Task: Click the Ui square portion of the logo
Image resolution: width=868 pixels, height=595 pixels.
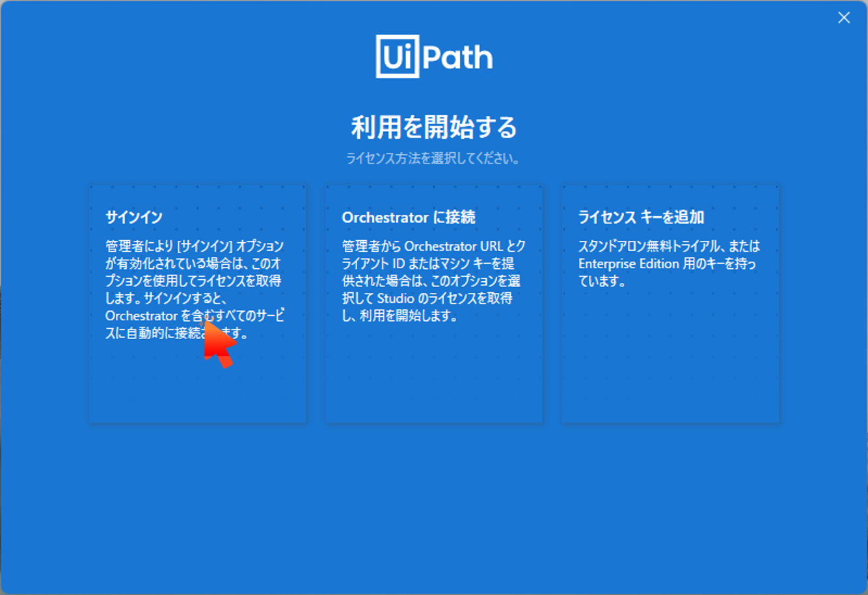Action: point(398,57)
